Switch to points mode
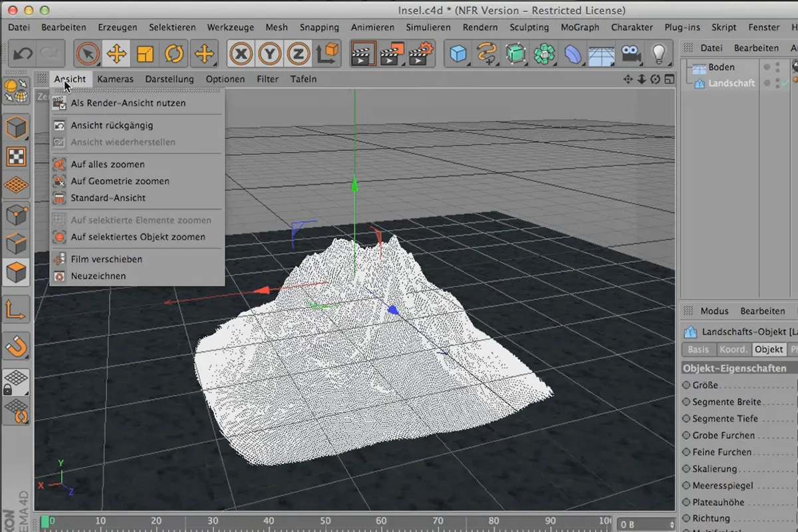Image resolution: width=798 pixels, height=532 pixels. (x=16, y=215)
